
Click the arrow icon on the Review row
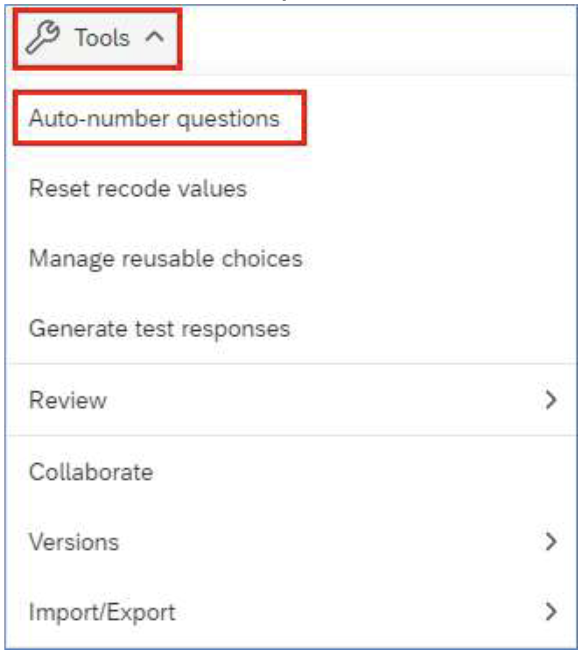[551, 400]
